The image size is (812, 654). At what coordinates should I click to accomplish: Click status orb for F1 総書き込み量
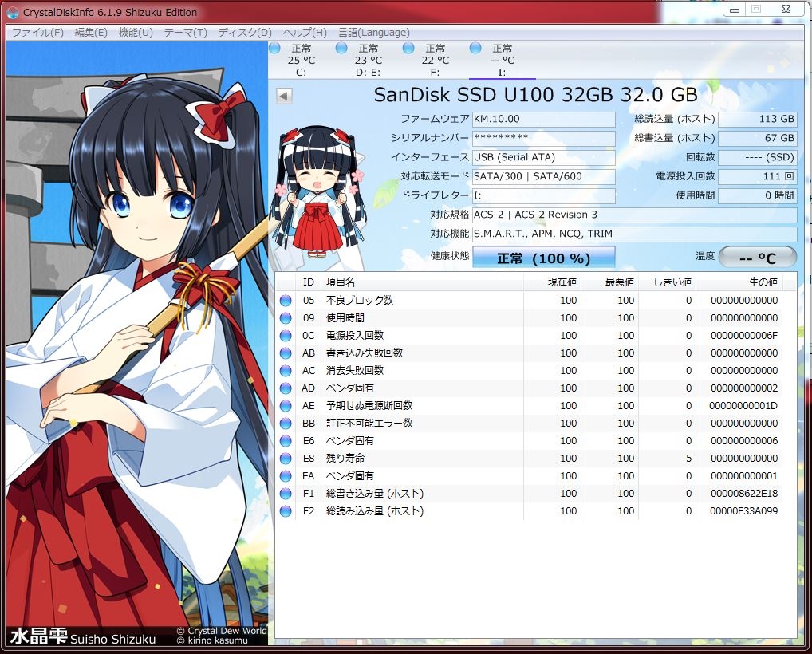coord(286,494)
